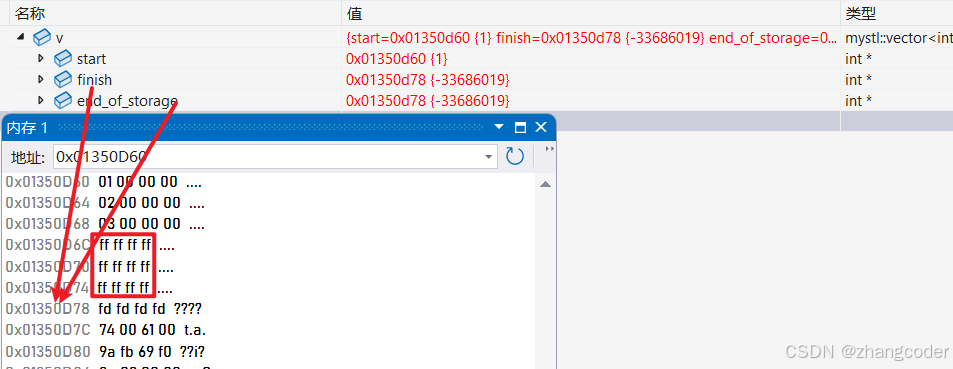Close the 内存 1 window

point(541,128)
